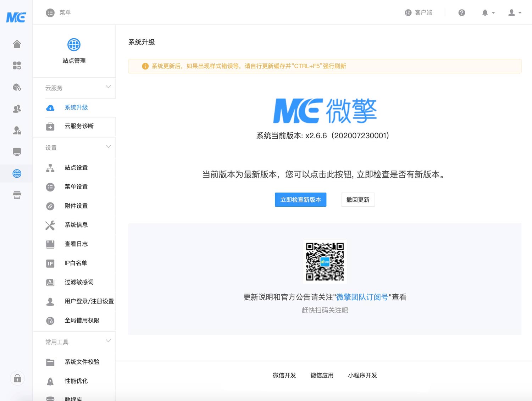
Task: Click the large 站点管理 globe icon
Action: coord(74,45)
